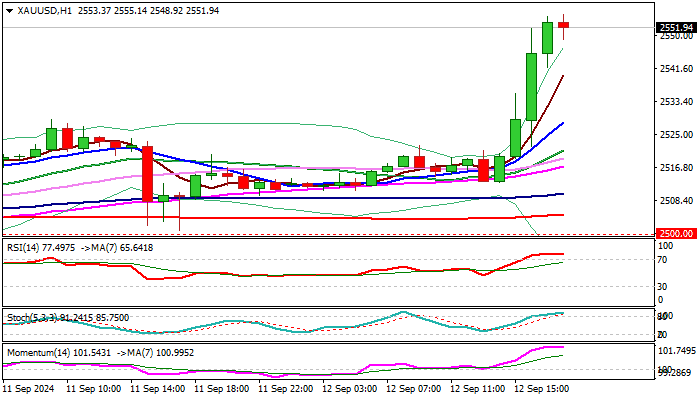Viewport: 700px width, 400px height.
Task: Click the red 2500.00 price level tag
Action: point(675,233)
